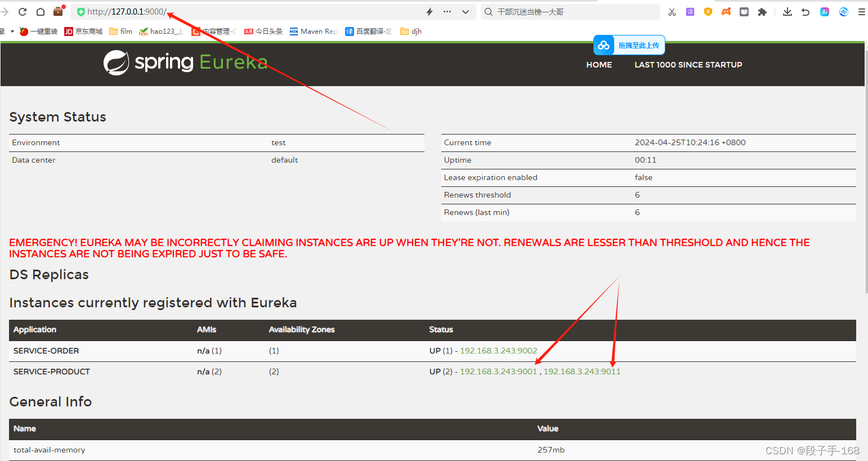Open the HOME nav item
The width and height of the screenshot is (868, 461).
599,65
